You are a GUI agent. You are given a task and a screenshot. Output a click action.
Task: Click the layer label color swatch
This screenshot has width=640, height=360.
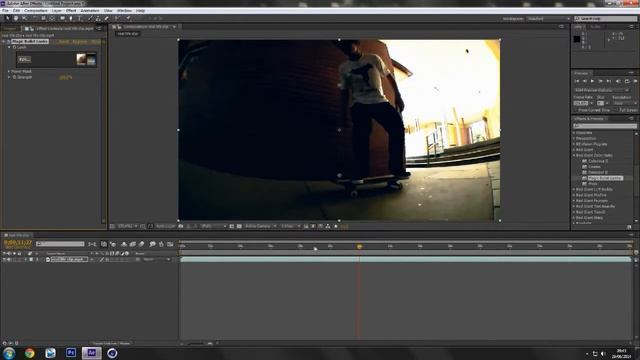coord(31,259)
